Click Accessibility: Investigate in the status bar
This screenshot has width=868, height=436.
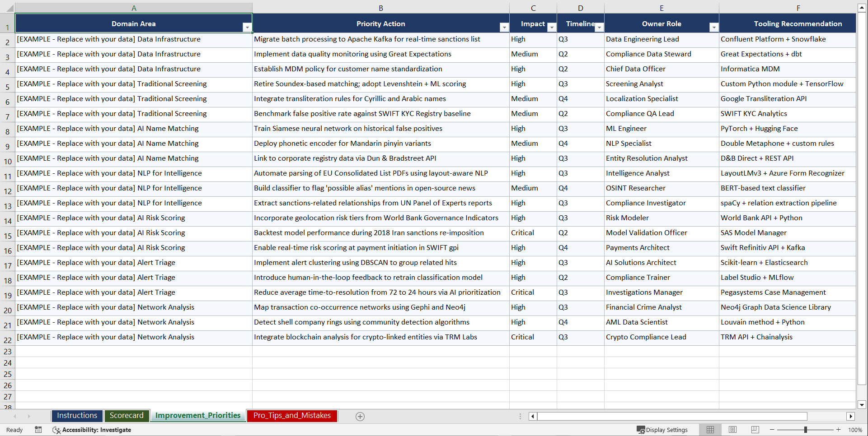pos(92,430)
